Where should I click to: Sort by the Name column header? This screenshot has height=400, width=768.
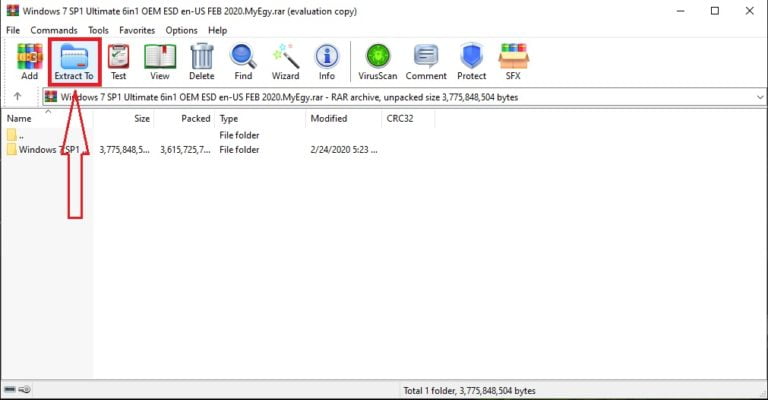tap(47, 118)
